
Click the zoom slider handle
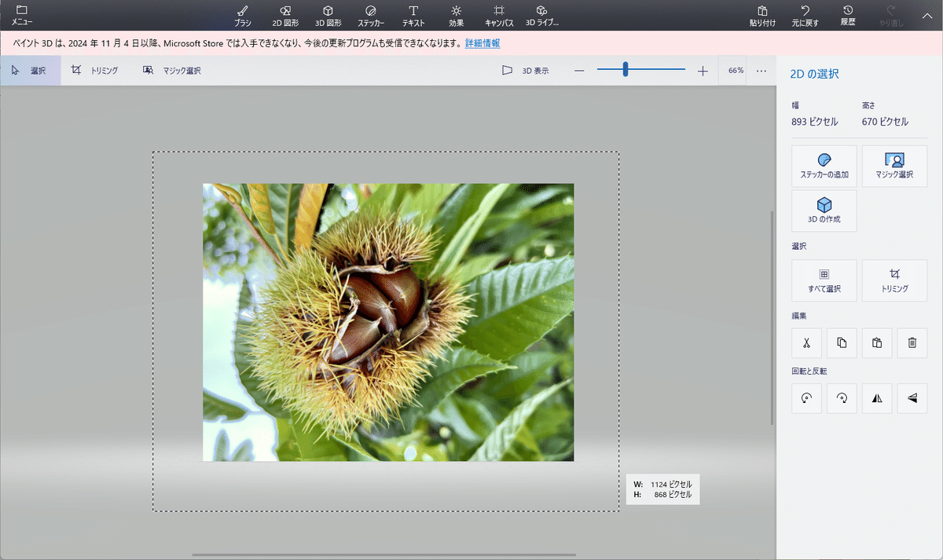tap(626, 71)
